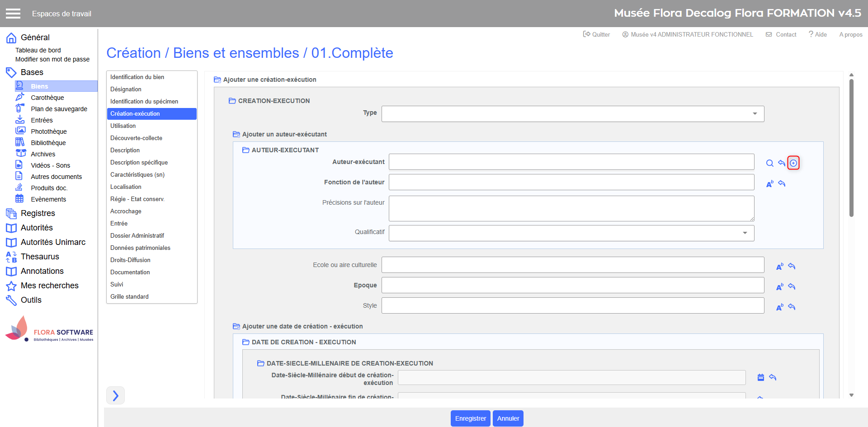Click thesaurus icon for Ecole ou aire culturelle
Viewport: 868px width, 427px height.
point(779,266)
